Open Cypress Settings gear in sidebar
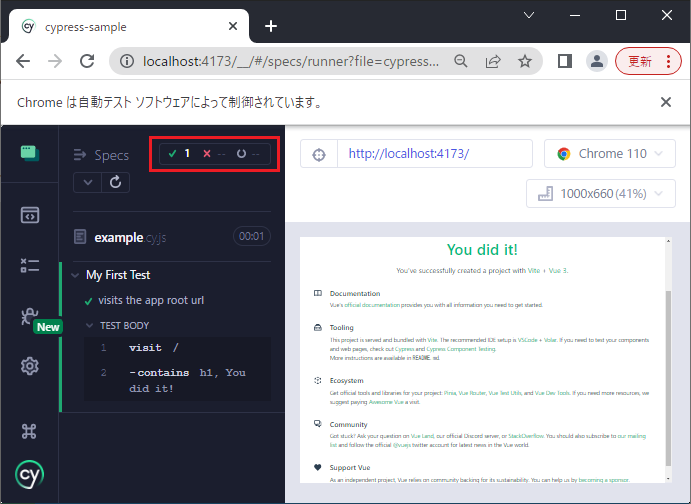691x504 pixels. click(x=30, y=366)
